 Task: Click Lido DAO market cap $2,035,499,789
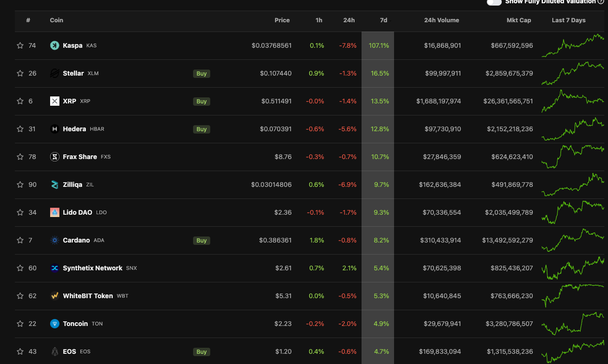tap(510, 212)
